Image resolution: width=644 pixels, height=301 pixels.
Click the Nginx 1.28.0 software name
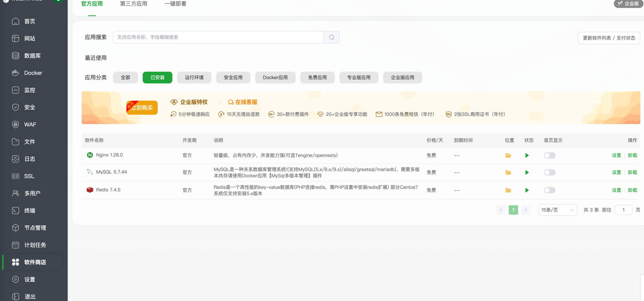[109, 155]
